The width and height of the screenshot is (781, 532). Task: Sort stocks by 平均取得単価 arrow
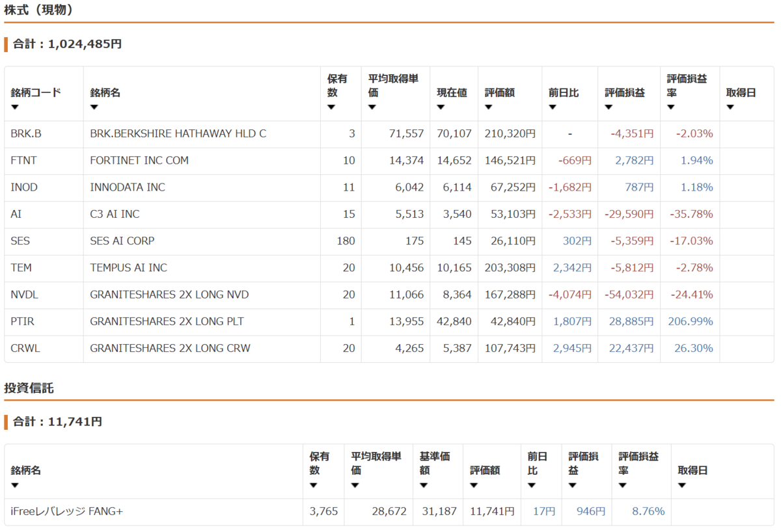(x=372, y=107)
